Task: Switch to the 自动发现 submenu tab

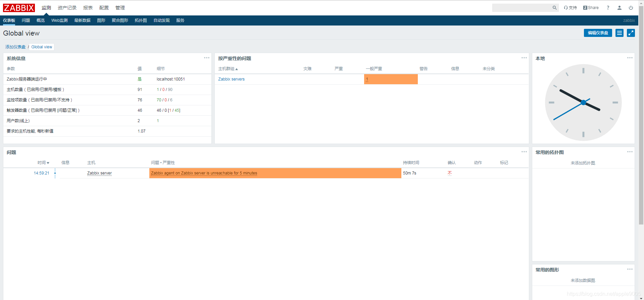Action: click(x=161, y=20)
